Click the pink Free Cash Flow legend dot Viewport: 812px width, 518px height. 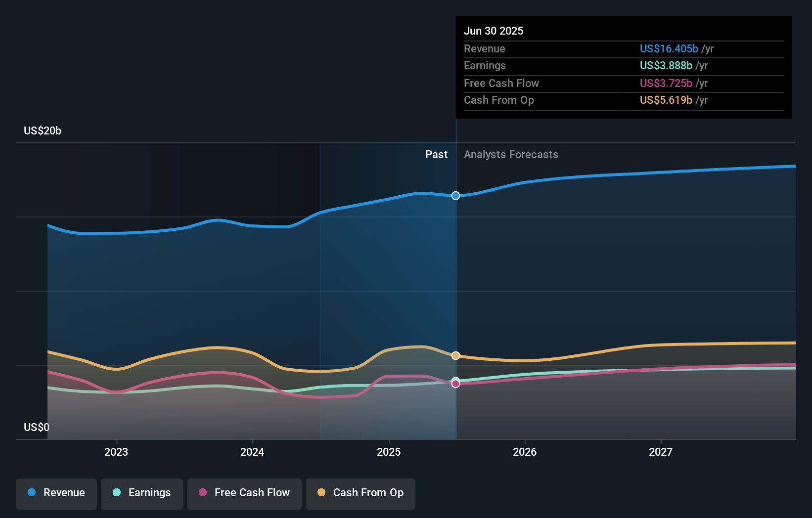coord(202,493)
